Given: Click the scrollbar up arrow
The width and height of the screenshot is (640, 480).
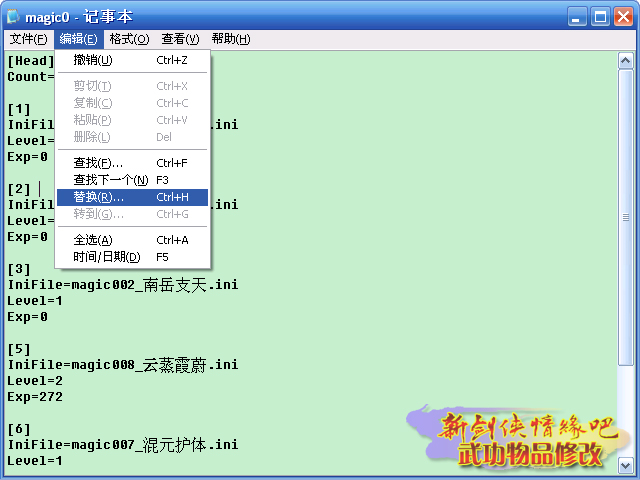Looking at the screenshot, I should [x=626, y=59].
